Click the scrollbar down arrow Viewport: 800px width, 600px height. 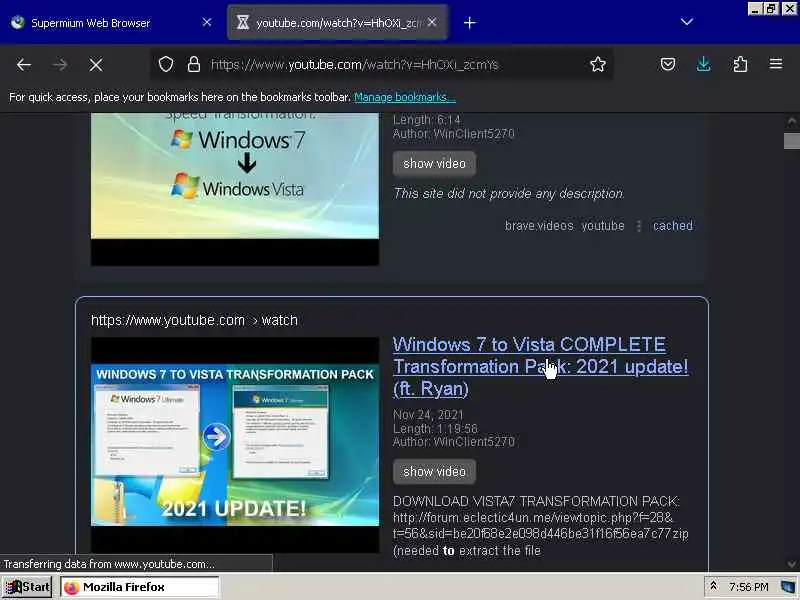pos(791,564)
